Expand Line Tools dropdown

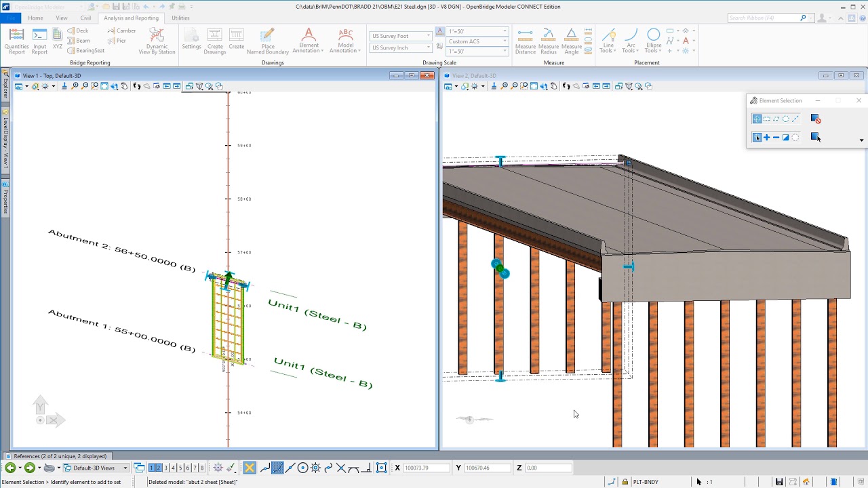(608, 41)
